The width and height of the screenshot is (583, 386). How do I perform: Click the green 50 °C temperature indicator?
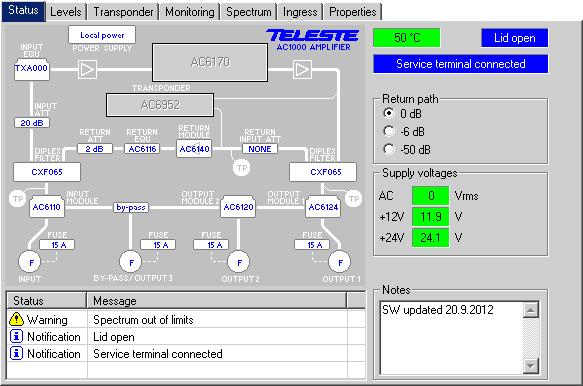click(407, 38)
